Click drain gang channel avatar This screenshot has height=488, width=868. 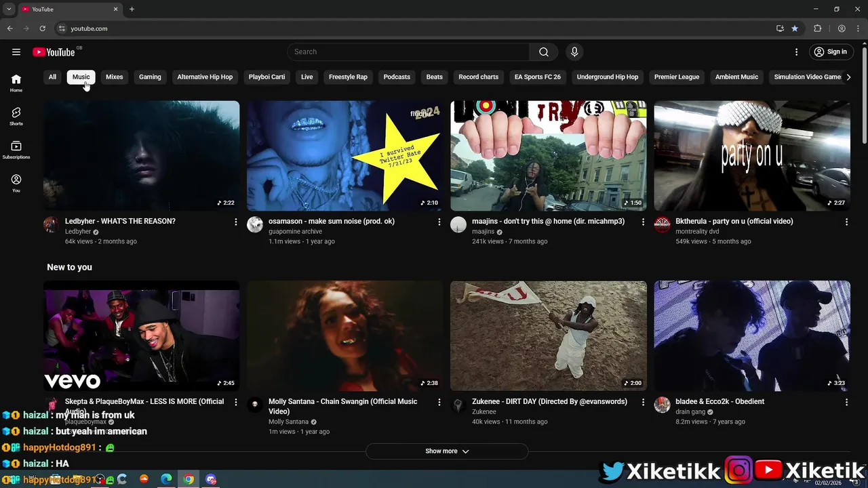(x=663, y=405)
